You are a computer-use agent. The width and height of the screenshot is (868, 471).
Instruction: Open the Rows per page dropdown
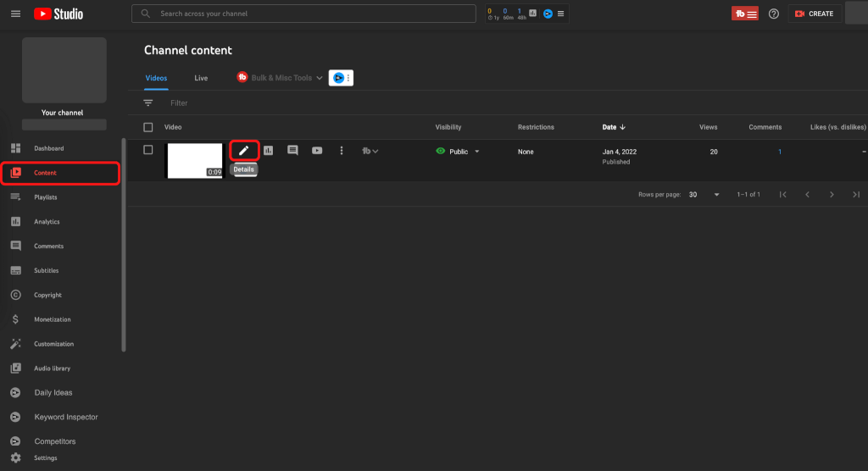[704, 194]
